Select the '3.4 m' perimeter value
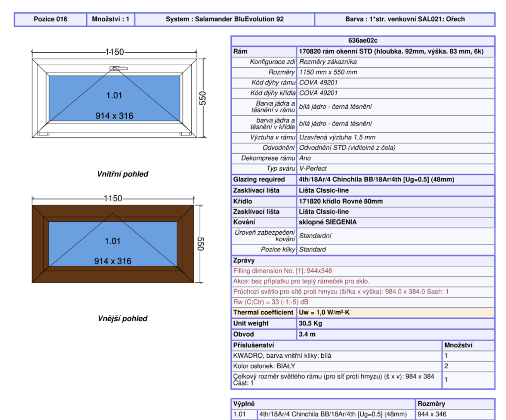Viewport: 506px width, 420px height. pyautogui.click(x=307, y=334)
